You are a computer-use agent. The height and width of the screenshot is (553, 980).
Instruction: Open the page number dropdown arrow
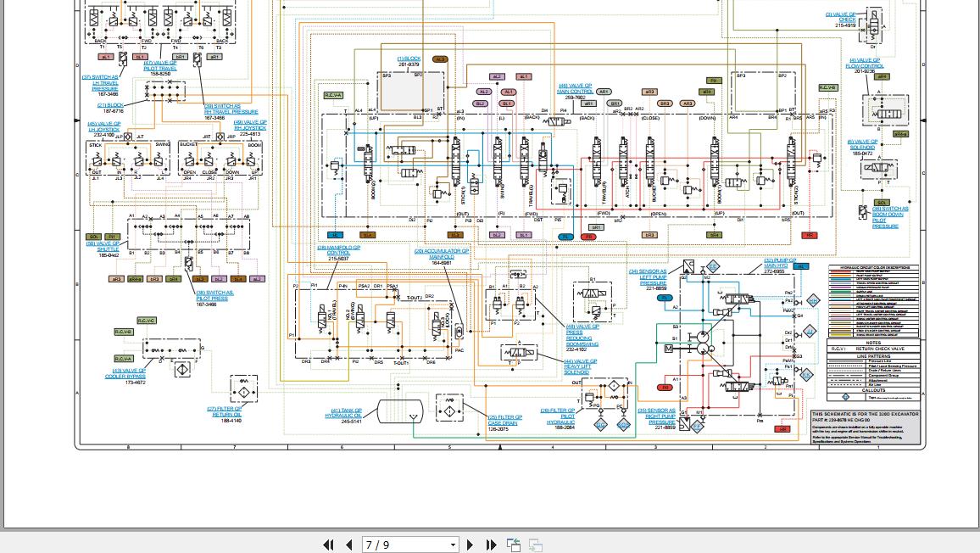pyautogui.click(x=454, y=545)
